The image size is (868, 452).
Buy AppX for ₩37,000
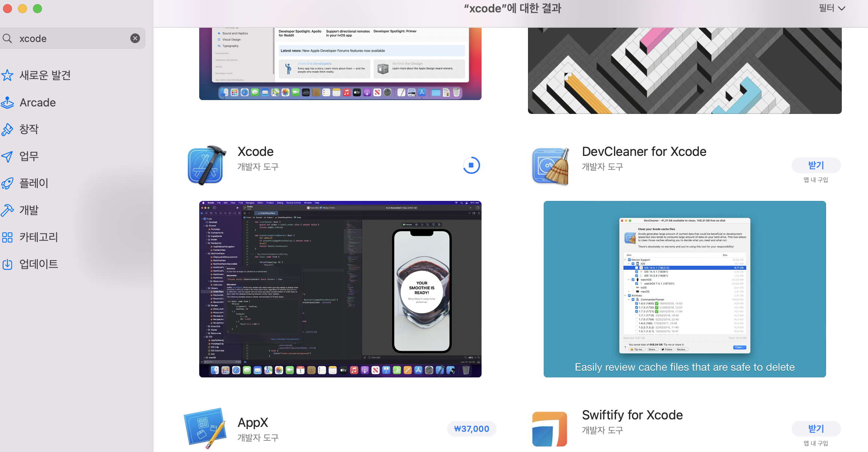pos(471,429)
